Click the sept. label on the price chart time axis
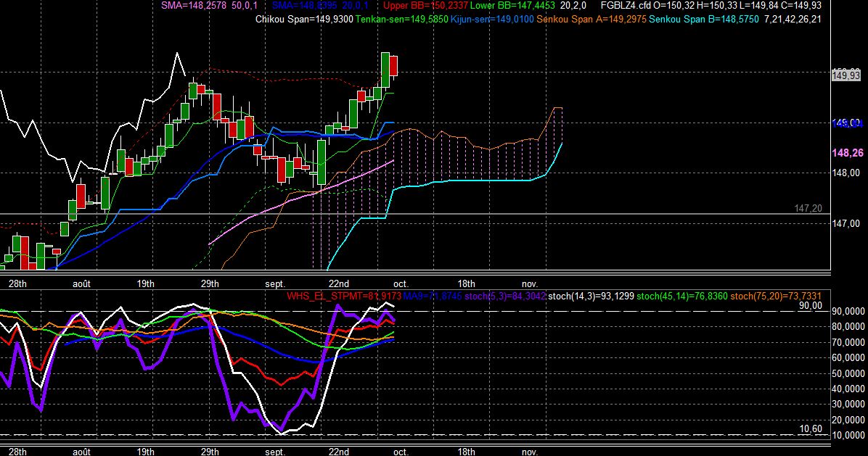 click(275, 283)
